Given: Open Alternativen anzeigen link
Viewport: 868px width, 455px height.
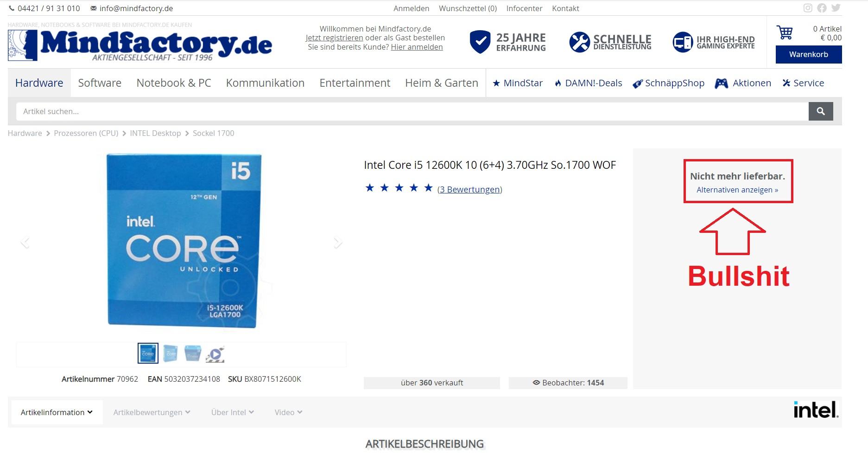Looking at the screenshot, I should [737, 190].
